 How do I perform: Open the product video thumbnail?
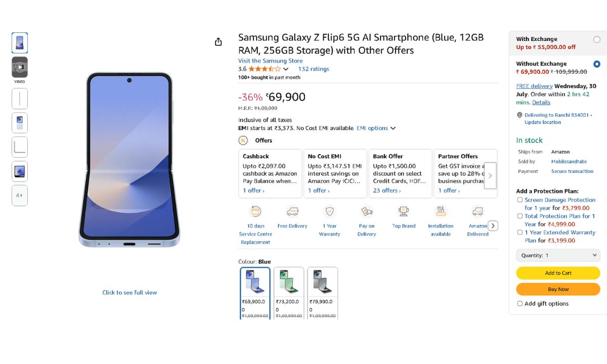20,67
